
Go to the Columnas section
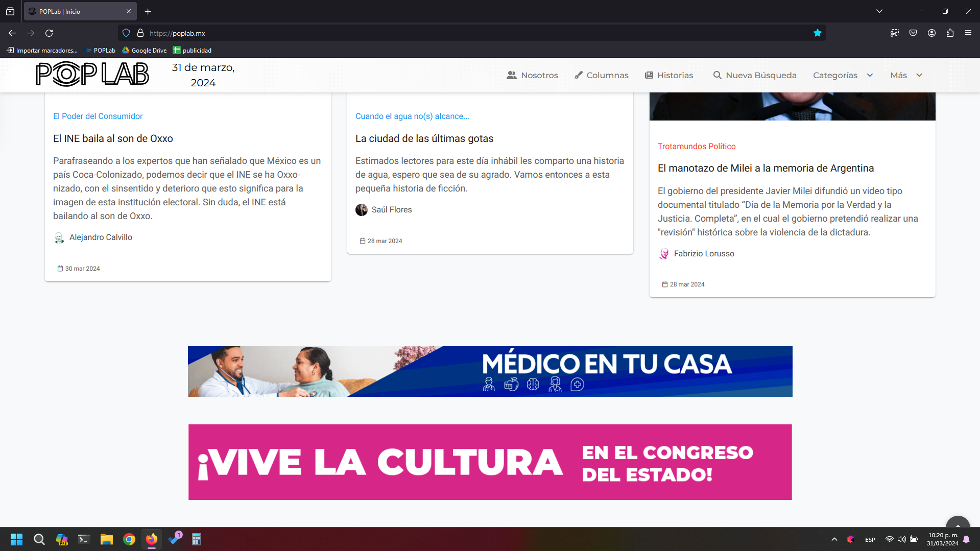click(x=601, y=75)
